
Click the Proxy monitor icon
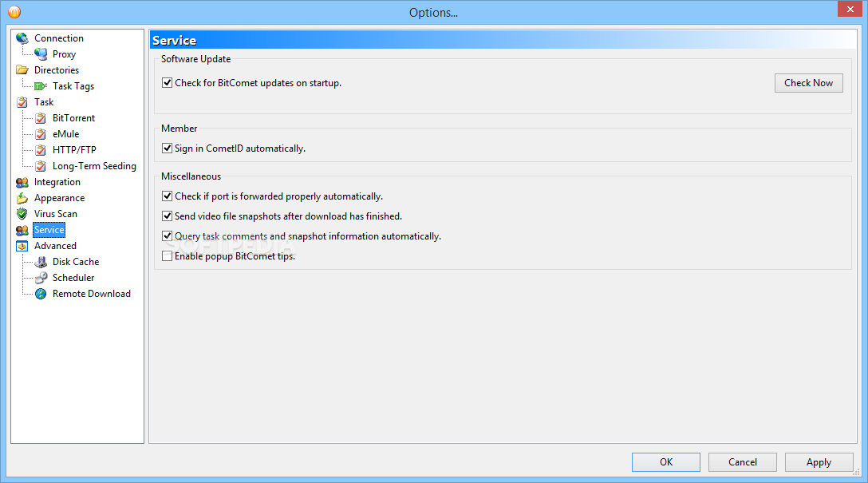tap(41, 54)
